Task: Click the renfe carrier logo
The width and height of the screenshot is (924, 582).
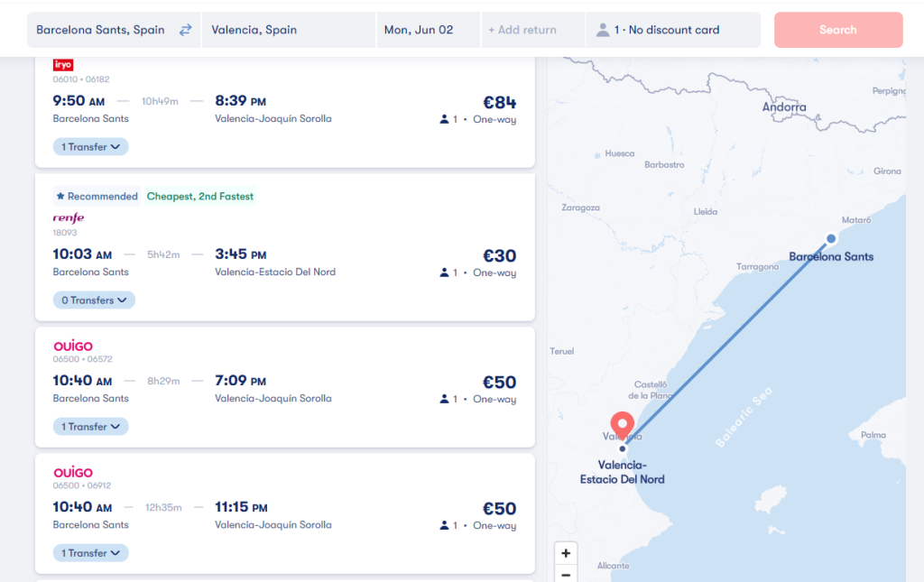Action: 69,217
